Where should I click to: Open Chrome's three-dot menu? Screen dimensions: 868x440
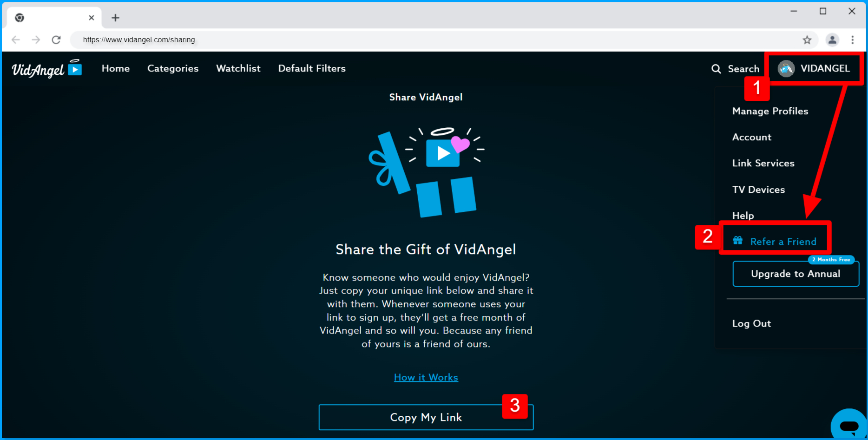tap(853, 40)
